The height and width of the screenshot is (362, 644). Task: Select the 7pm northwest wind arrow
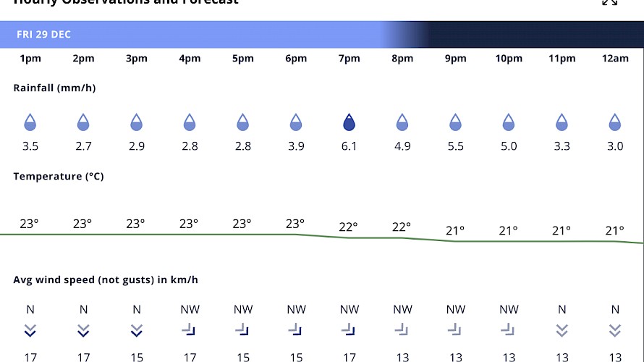[x=349, y=330]
